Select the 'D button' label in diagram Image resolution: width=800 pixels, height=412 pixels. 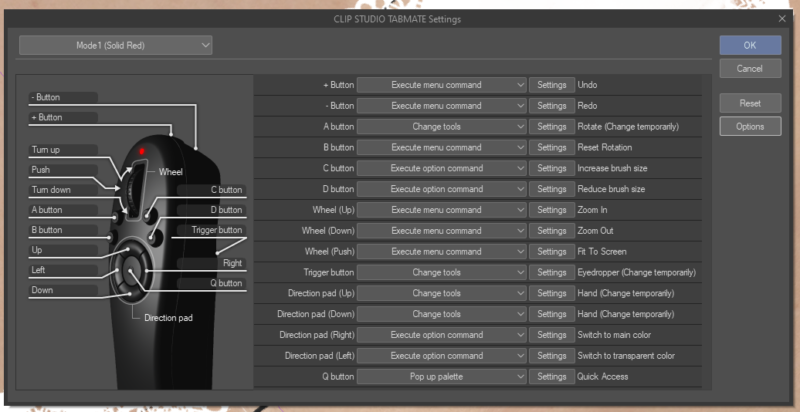212,210
